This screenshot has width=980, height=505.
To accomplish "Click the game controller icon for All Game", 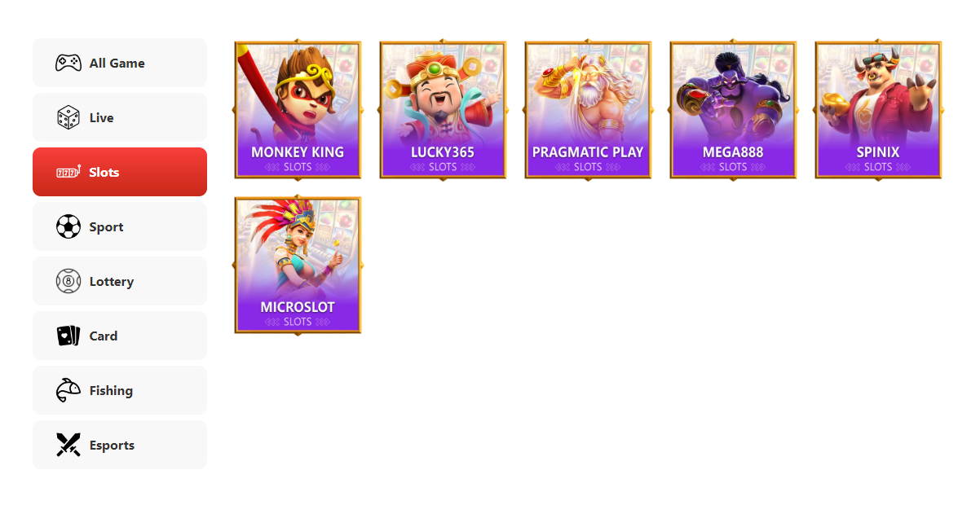I will click(68, 63).
